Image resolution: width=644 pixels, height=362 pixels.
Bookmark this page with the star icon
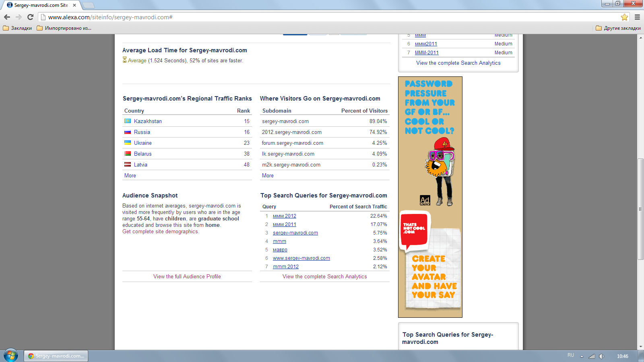624,17
